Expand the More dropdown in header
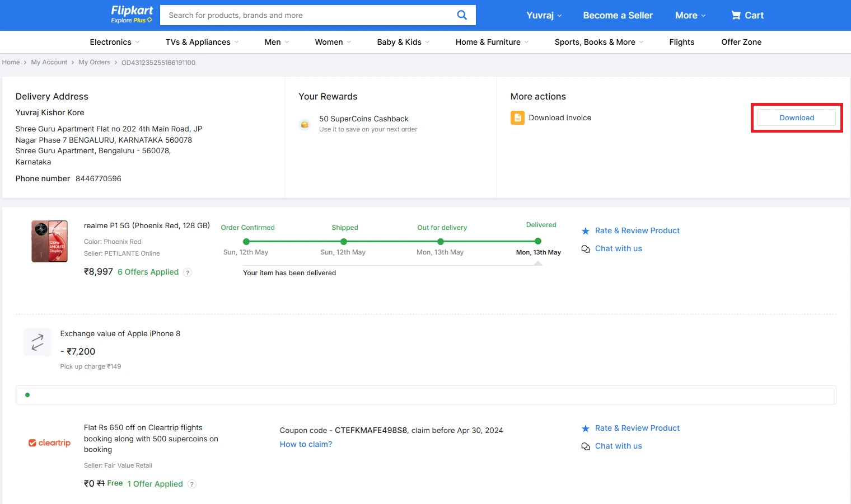 pos(690,15)
